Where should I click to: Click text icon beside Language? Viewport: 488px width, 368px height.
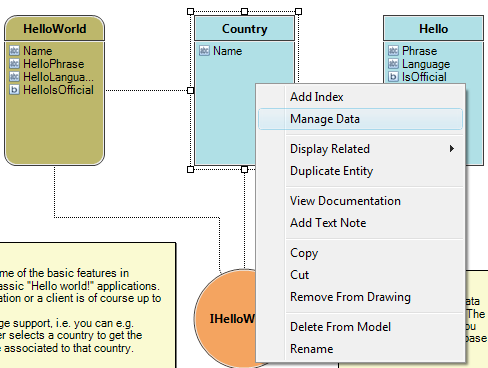[x=393, y=64]
